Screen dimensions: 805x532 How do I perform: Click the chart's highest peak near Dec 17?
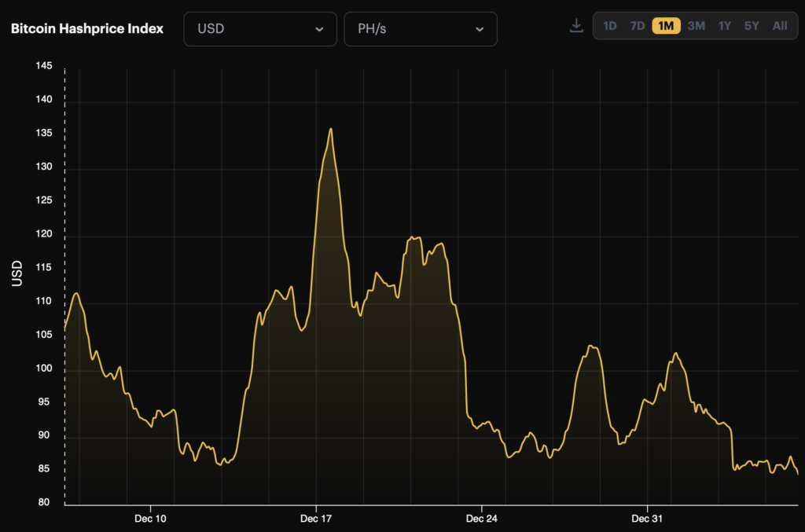tap(330, 129)
